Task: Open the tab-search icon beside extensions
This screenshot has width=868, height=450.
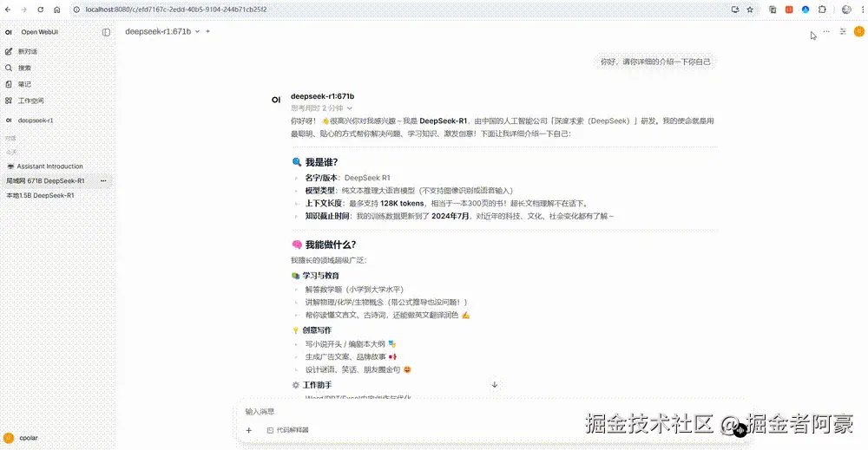Action: tap(773, 10)
